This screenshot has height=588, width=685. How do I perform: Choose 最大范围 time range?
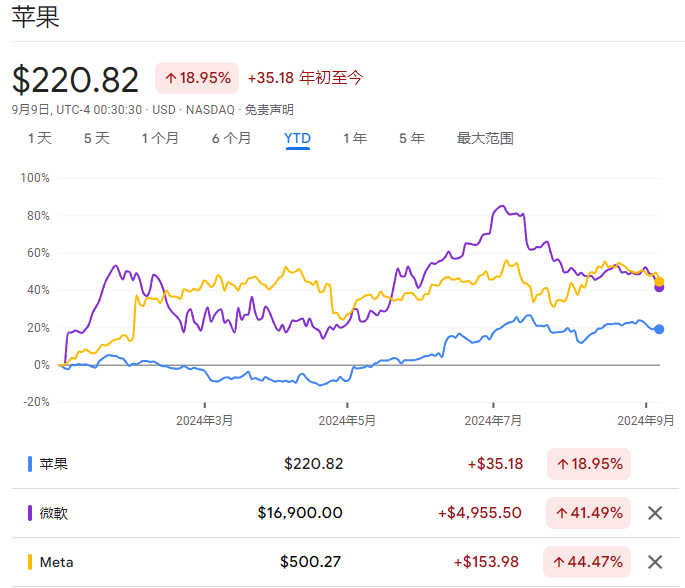click(485, 138)
